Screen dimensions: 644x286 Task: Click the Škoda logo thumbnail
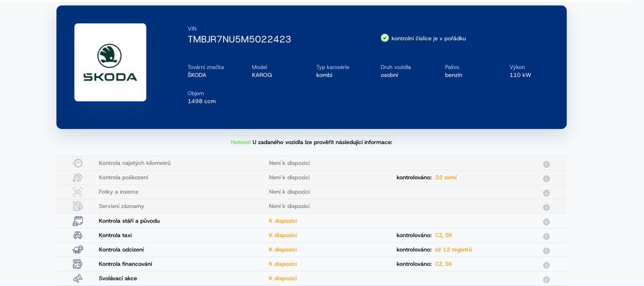click(110, 62)
